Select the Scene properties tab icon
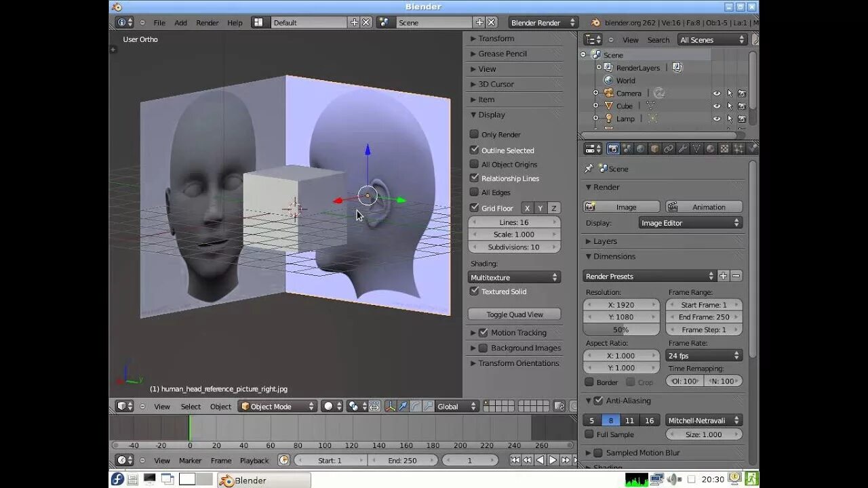The width and height of the screenshot is (868, 488). tap(627, 149)
